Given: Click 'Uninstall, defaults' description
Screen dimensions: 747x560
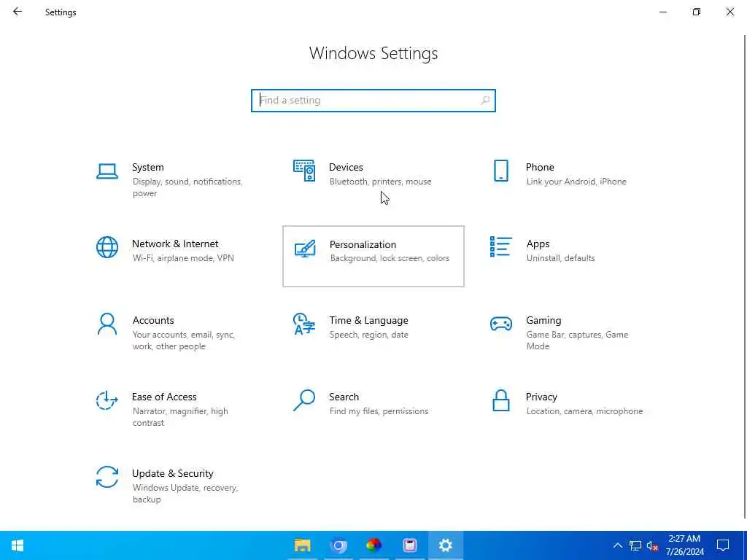Looking at the screenshot, I should pyautogui.click(x=560, y=258).
